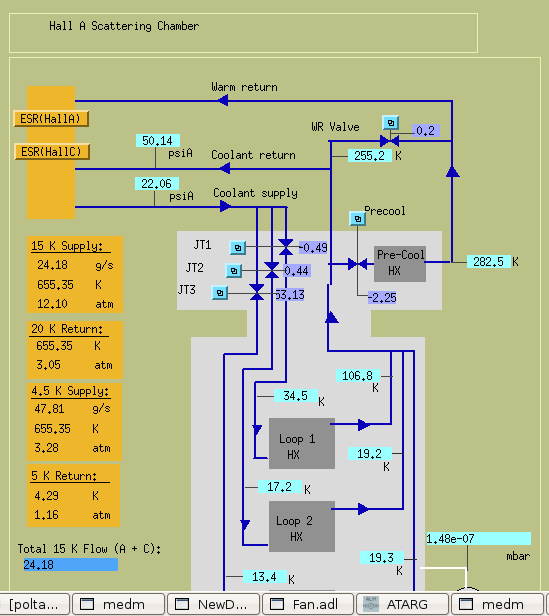Select the Loop 1 HX block
The height and width of the screenshot is (616, 549).
[x=302, y=444]
